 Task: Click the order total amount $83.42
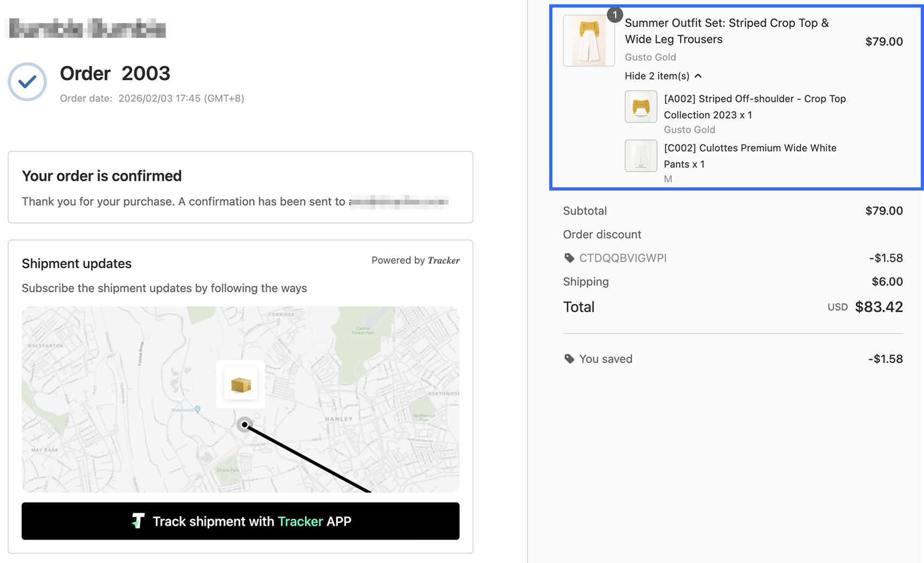pyautogui.click(x=879, y=307)
